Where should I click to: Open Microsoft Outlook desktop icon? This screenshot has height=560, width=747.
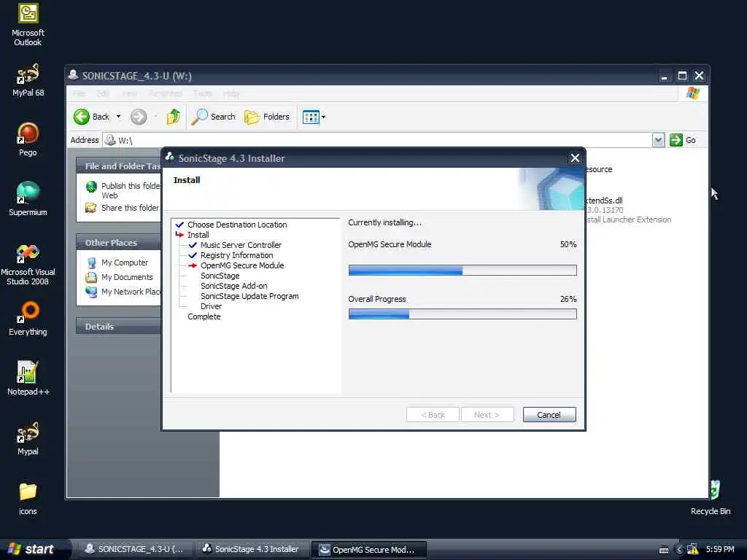(28, 24)
